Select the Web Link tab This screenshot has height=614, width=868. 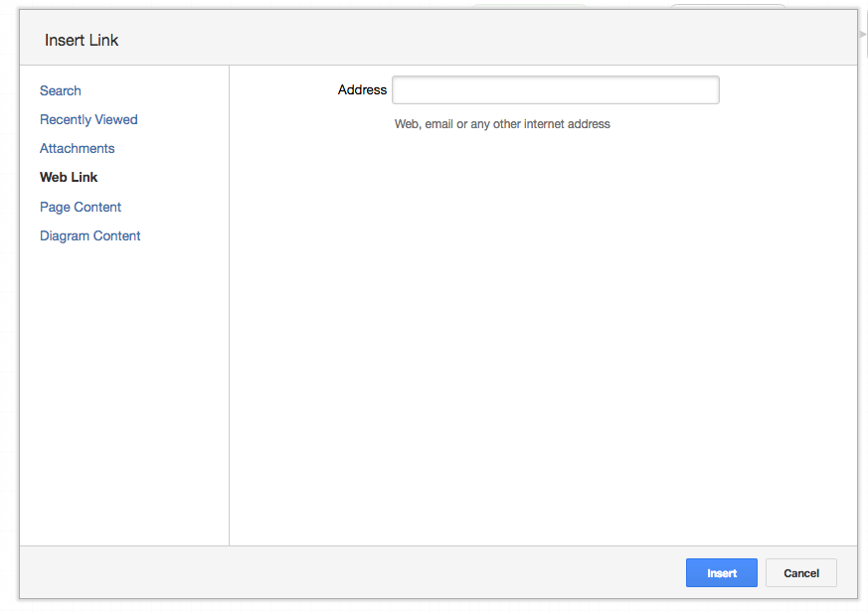tap(69, 177)
